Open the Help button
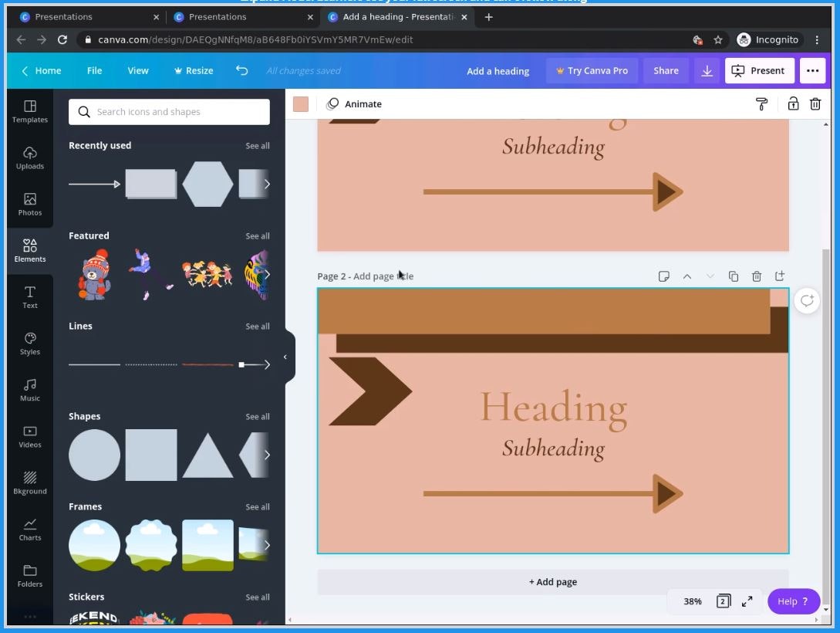 click(794, 601)
